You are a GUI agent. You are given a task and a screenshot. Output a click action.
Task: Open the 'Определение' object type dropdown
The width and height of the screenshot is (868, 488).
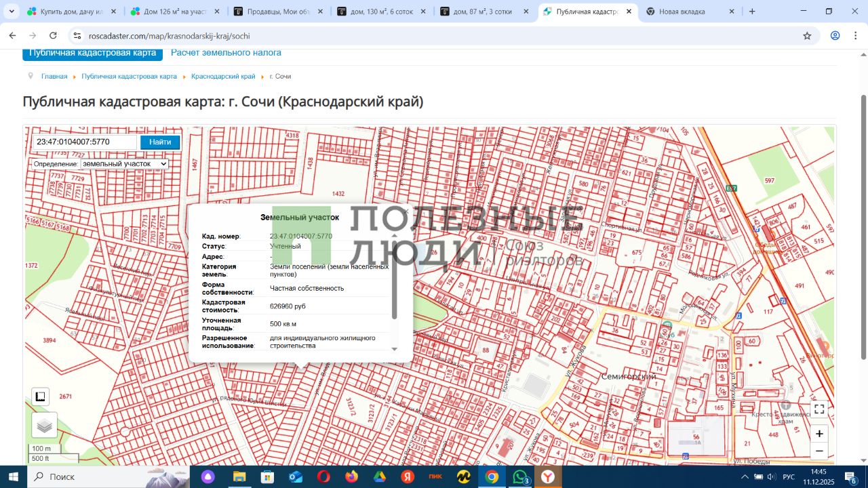click(x=124, y=164)
